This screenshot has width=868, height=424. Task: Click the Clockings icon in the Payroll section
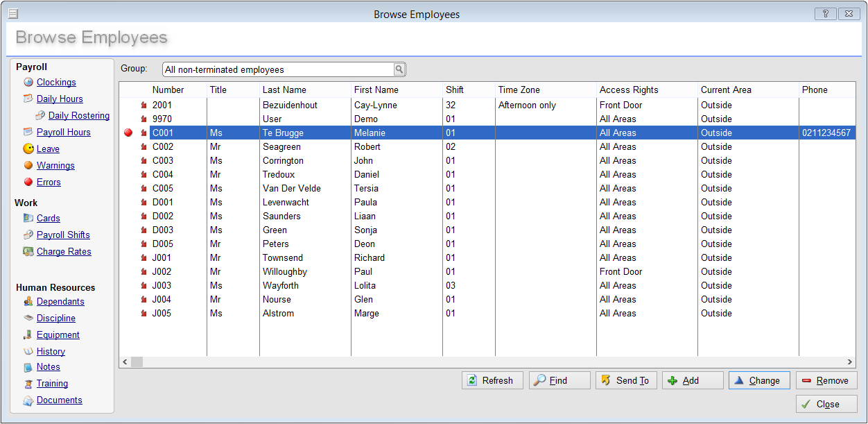point(28,83)
